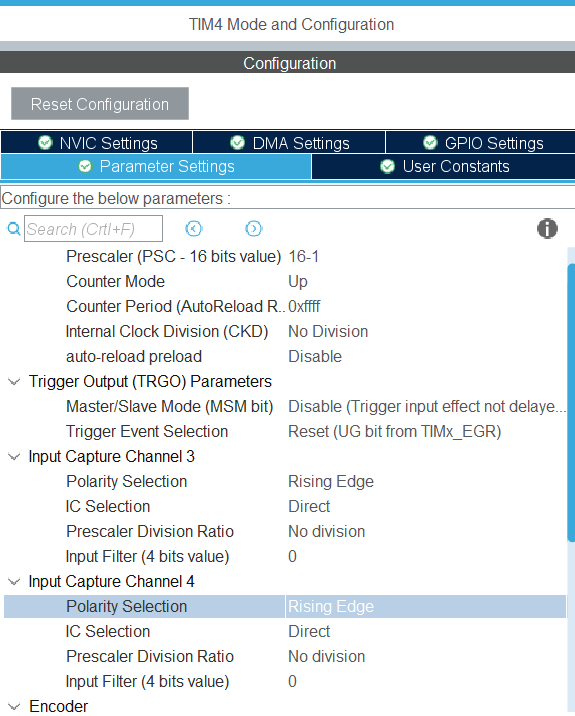Open the GPIO Settings tab
Viewport: 575px width, 716px height.
coord(480,143)
